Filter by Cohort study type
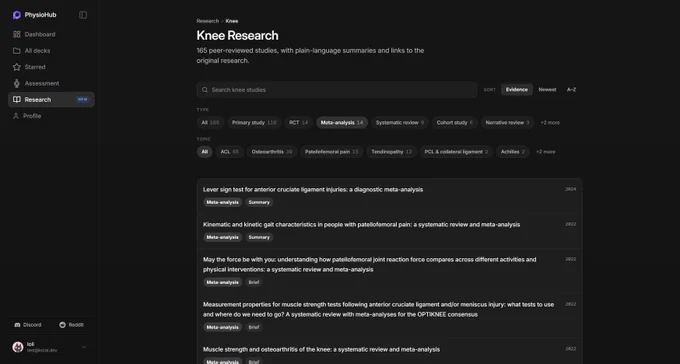 point(454,123)
